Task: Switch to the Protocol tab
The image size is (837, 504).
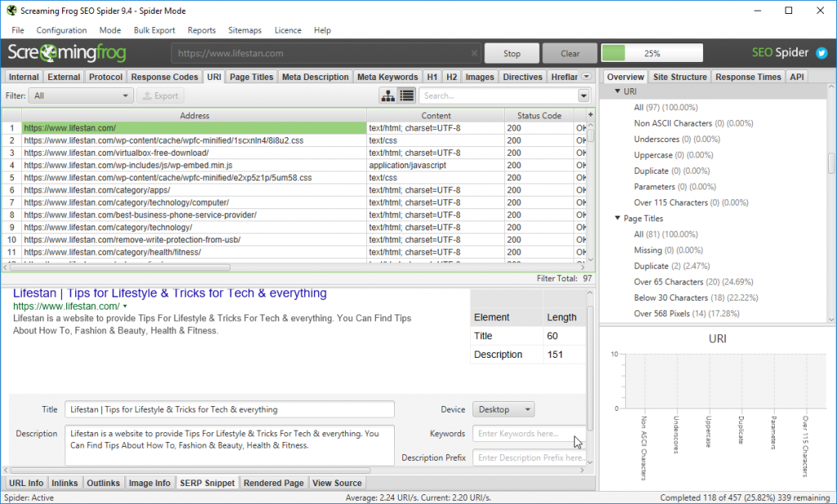Action: coord(105,77)
